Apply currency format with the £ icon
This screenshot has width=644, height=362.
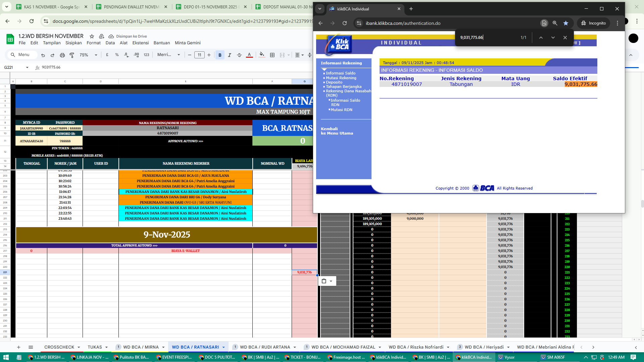tap(107, 55)
